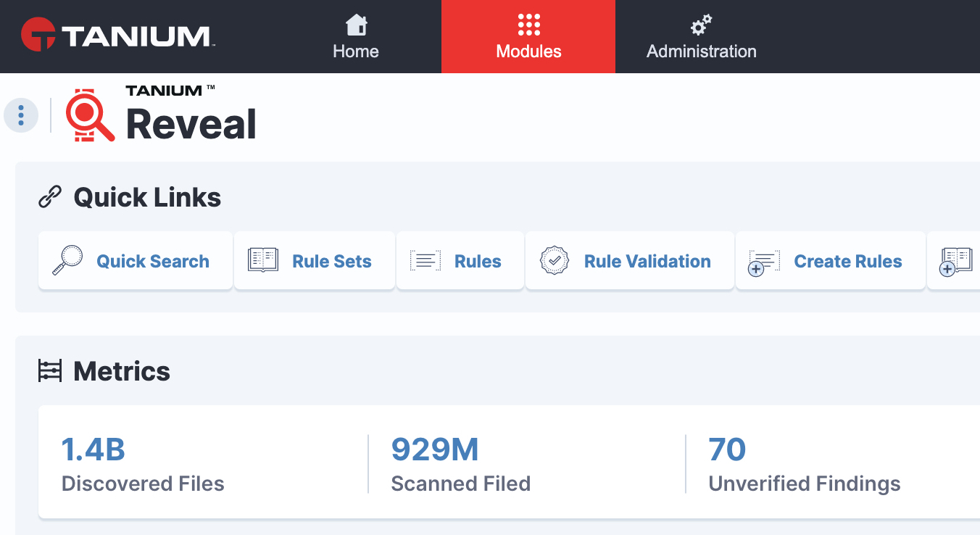
Task: Click the Quick Links heading
Action: point(147,197)
